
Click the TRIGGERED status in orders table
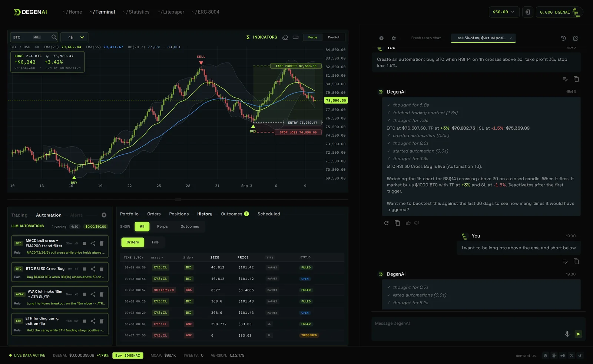point(309,335)
